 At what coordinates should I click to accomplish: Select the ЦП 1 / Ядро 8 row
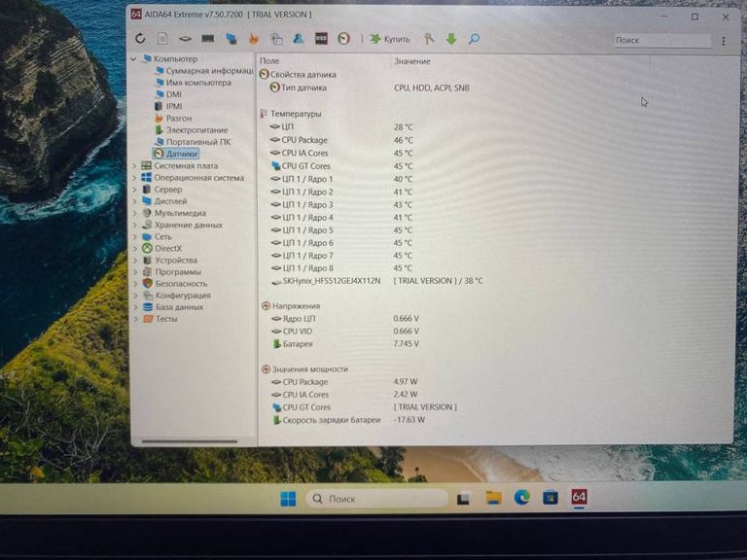point(341,268)
